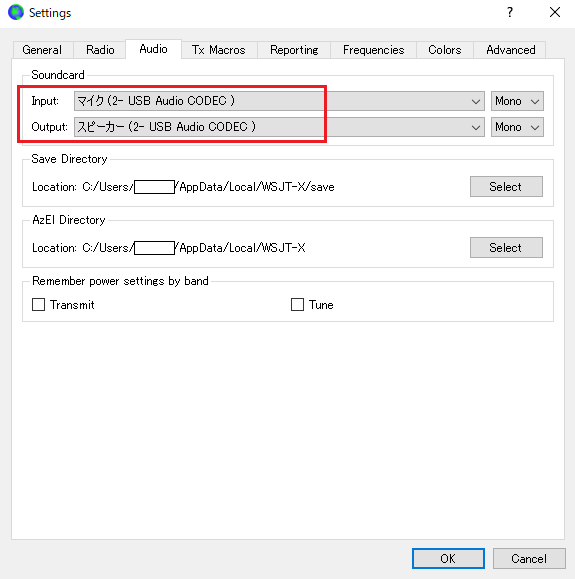
Task: Enable the Transmit power checkbox
Action: pos(38,305)
